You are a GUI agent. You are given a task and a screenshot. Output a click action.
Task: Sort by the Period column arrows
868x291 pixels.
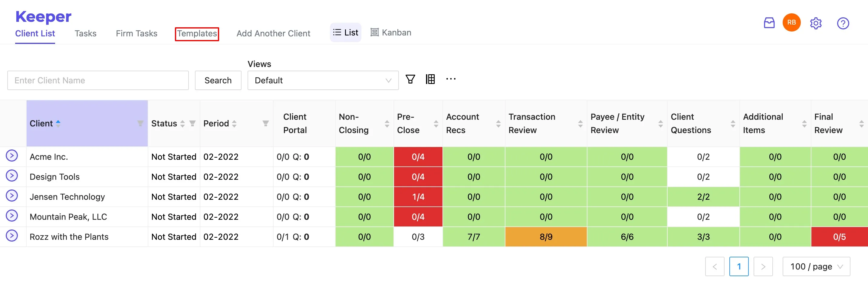point(234,124)
